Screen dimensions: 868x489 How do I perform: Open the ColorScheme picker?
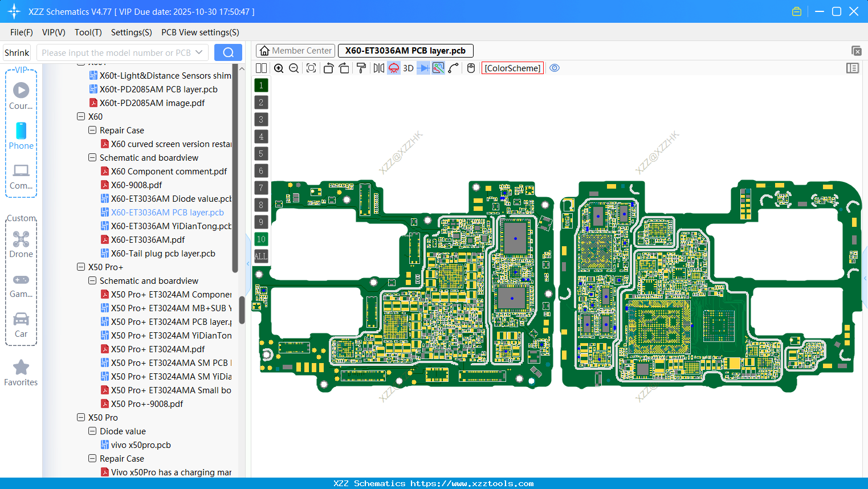point(512,68)
